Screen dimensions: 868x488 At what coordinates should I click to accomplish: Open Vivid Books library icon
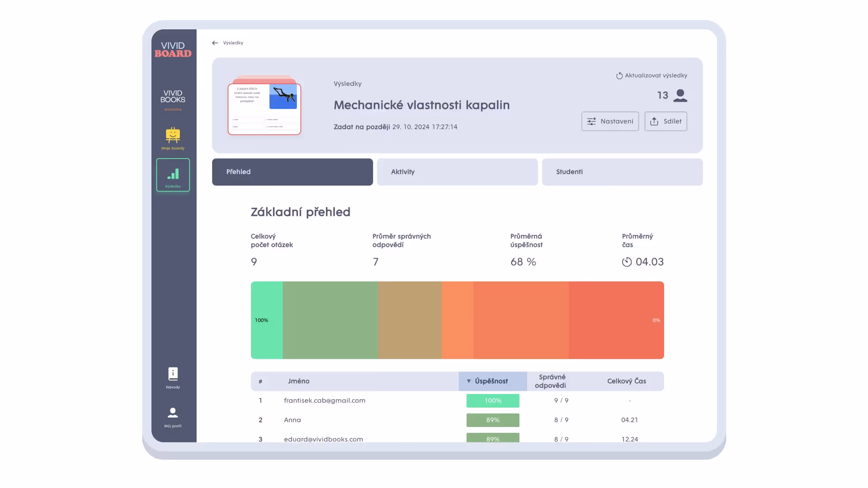click(x=173, y=97)
